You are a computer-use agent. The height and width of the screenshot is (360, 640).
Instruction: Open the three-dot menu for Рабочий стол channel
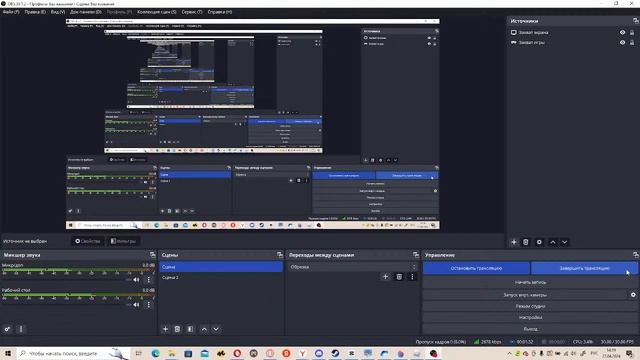click(149, 304)
